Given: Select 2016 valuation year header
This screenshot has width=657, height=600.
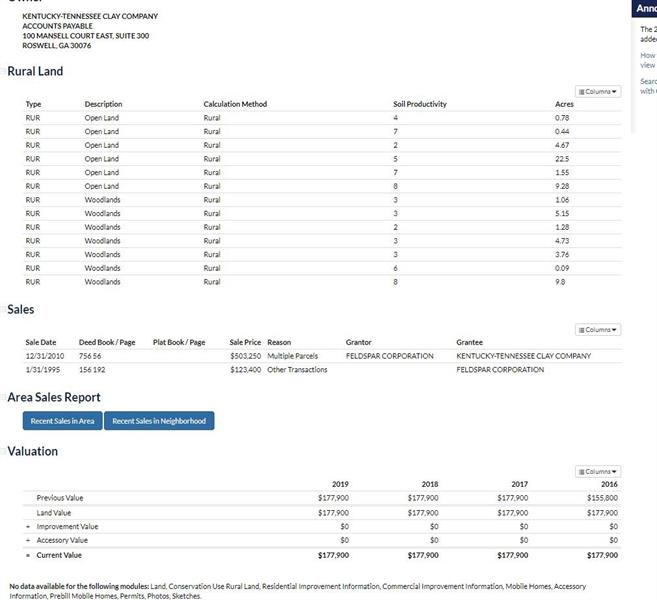Looking at the screenshot, I should [609, 484].
